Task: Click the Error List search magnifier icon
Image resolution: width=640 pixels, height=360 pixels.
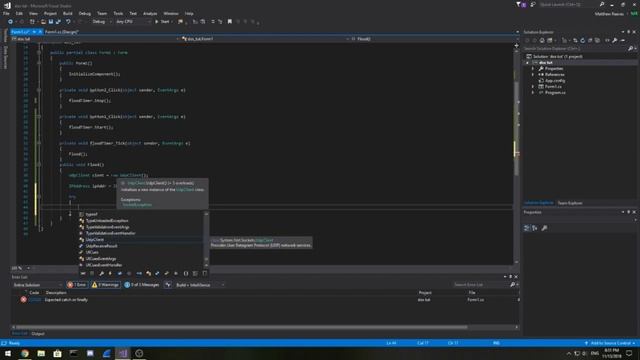Action: [x=513, y=284]
